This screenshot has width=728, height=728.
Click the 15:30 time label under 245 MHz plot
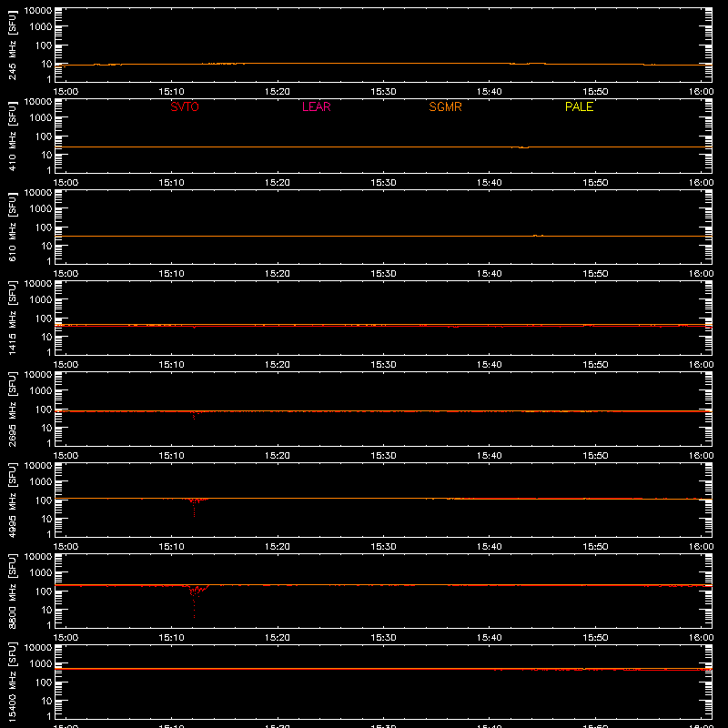point(383,92)
